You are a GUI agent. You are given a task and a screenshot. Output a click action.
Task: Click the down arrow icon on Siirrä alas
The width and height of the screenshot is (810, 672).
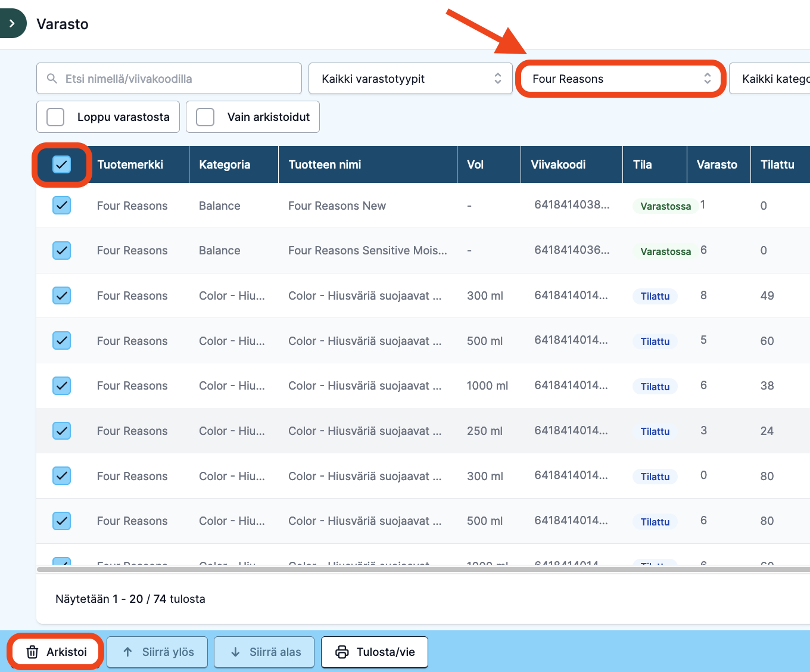235,652
